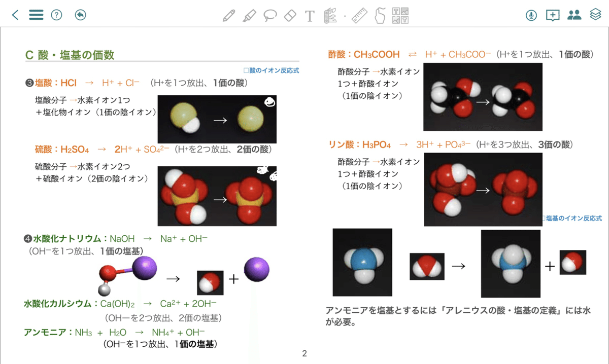Open the collaborators people icon
The height and width of the screenshot is (364, 609).
point(574,15)
